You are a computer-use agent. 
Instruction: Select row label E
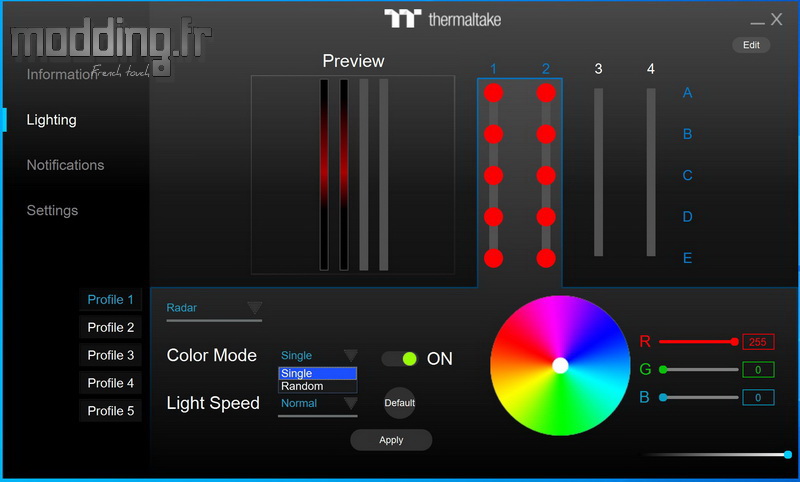coord(687,258)
